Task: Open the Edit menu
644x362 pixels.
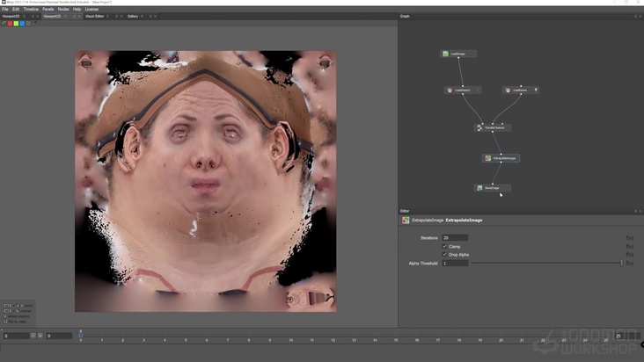Action: [x=16, y=9]
